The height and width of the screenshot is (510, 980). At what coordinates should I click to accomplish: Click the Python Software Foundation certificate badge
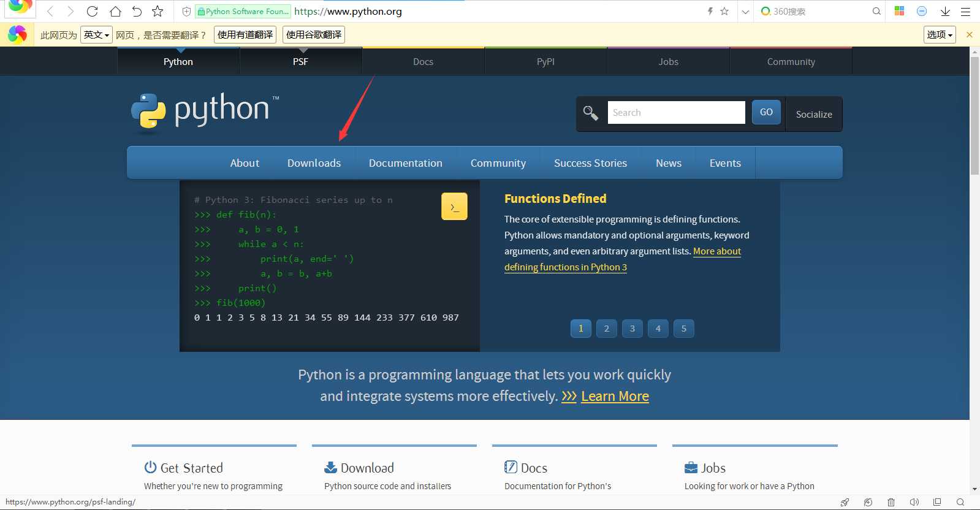coord(243,11)
